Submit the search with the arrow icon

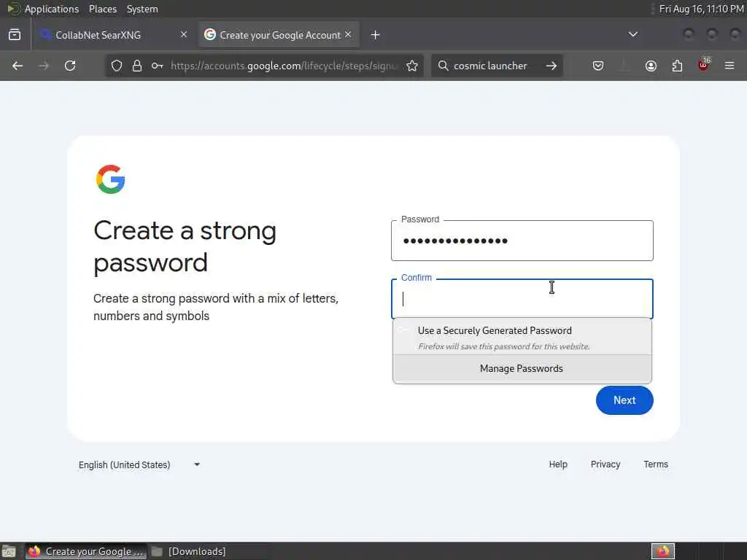551,66
